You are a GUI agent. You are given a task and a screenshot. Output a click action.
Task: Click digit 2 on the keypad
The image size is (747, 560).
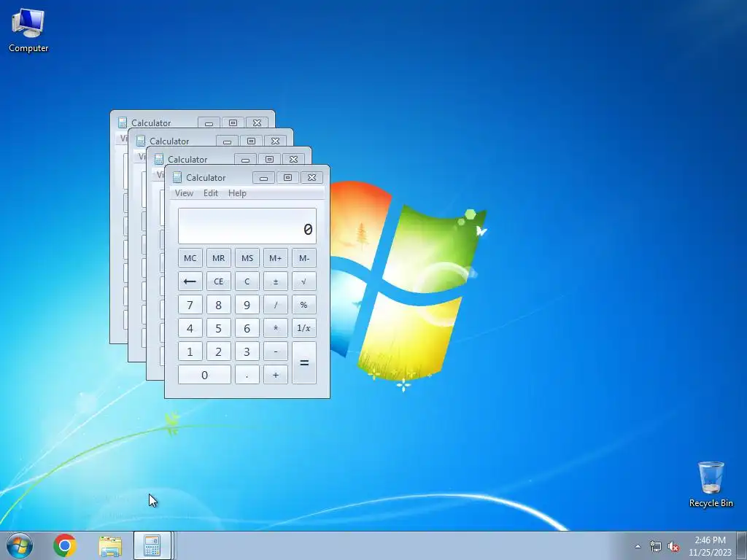coord(219,351)
